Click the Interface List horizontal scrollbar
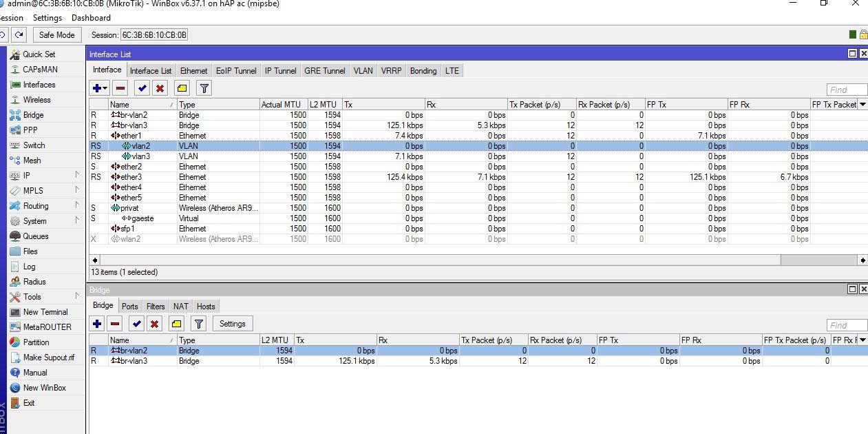Viewport: 868px width, 434px height. tap(441, 260)
